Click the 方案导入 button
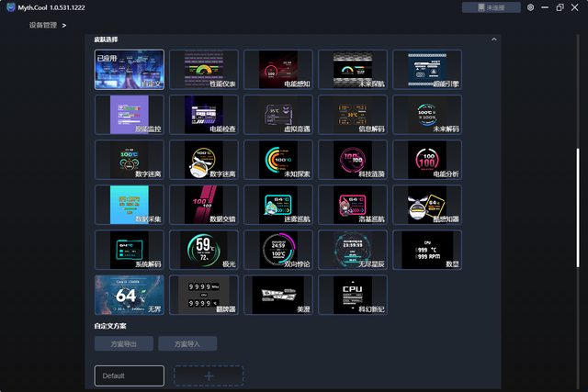The width and height of the screenshot is (588, 392). pyautogui.click(x=187, y=344)
